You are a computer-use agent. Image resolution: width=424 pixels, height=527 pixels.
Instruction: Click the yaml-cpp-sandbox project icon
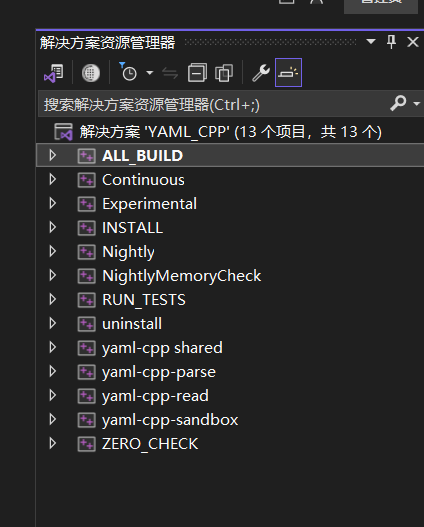87,420
